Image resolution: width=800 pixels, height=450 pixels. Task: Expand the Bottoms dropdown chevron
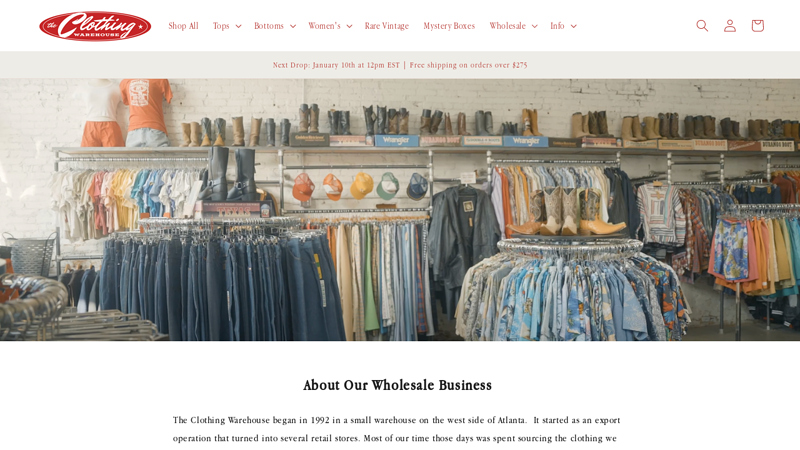click(293, 26)
